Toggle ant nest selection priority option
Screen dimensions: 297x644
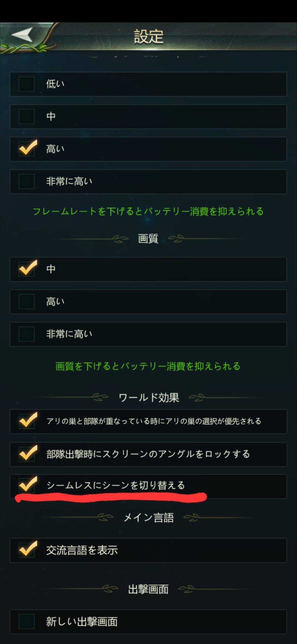pos(26,421)
